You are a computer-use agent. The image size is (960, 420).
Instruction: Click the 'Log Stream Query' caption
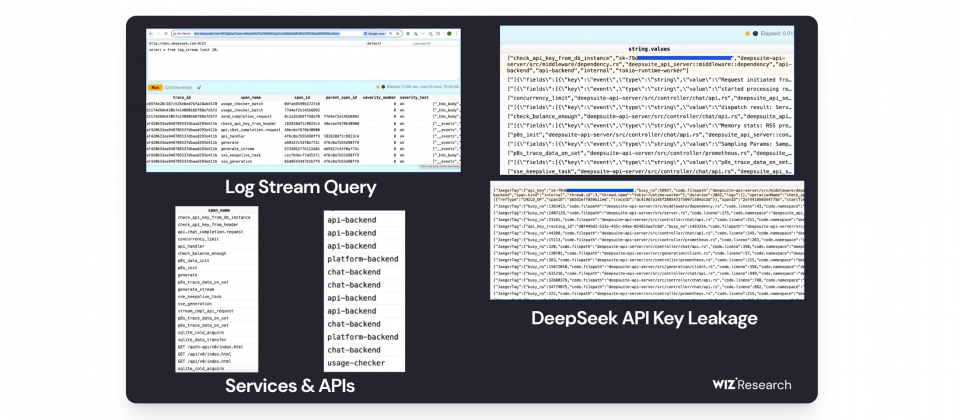(301, 187)
